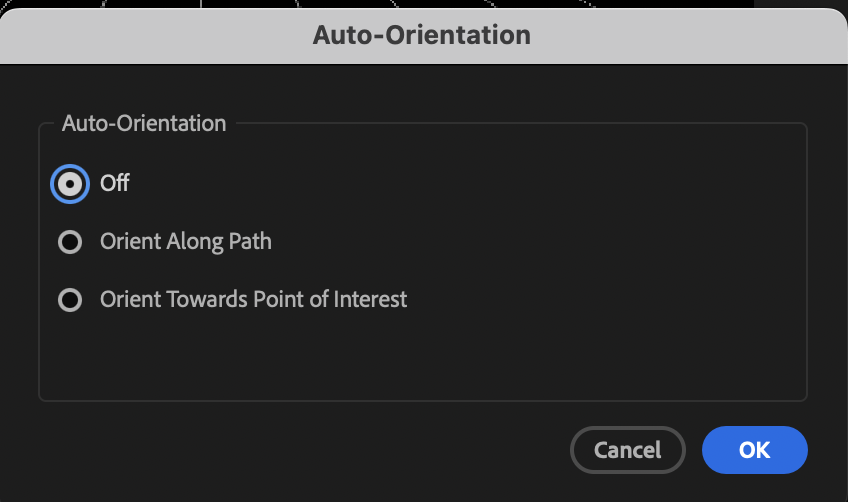
Task: Abort changes by clicking Cancel
Action: click(627, 450)
